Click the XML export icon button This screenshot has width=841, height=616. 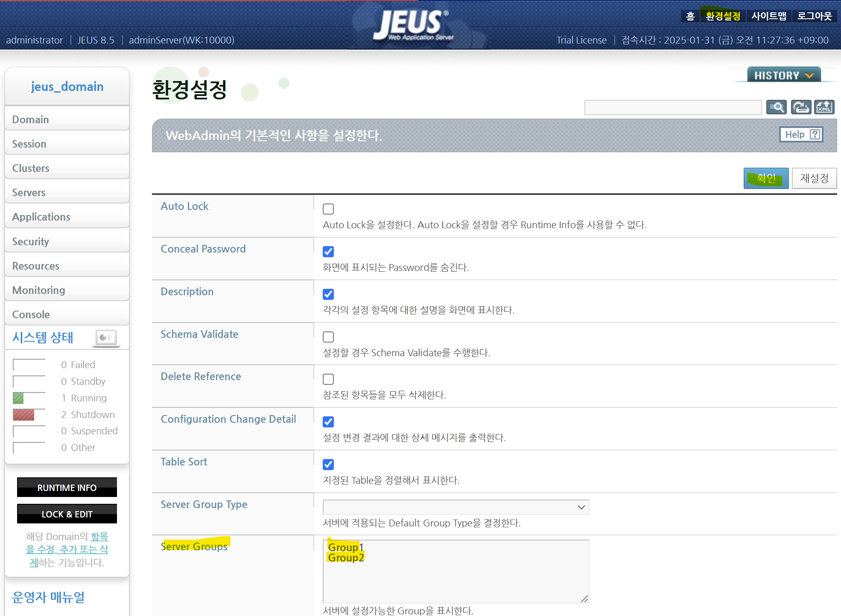[x=824, y=108]
